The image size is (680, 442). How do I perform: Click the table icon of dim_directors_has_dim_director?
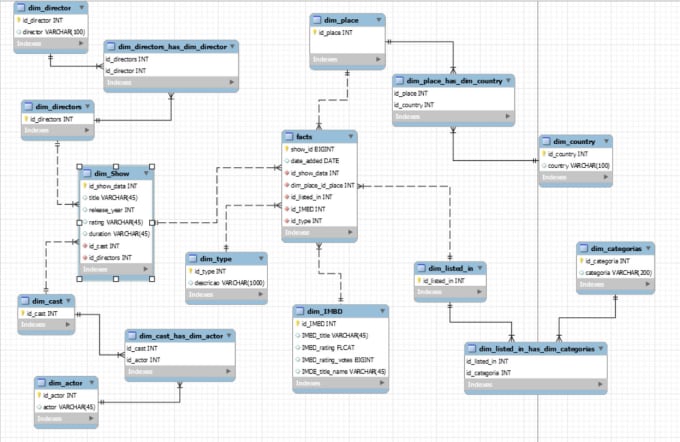coord(111,46)
